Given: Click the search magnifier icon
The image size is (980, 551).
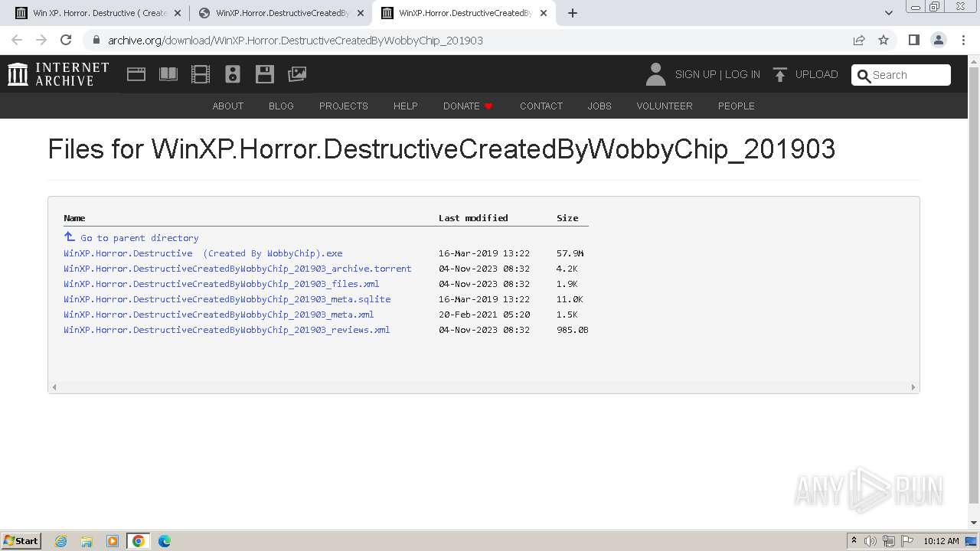Looking at the screenshot, I should click(864, 75).
